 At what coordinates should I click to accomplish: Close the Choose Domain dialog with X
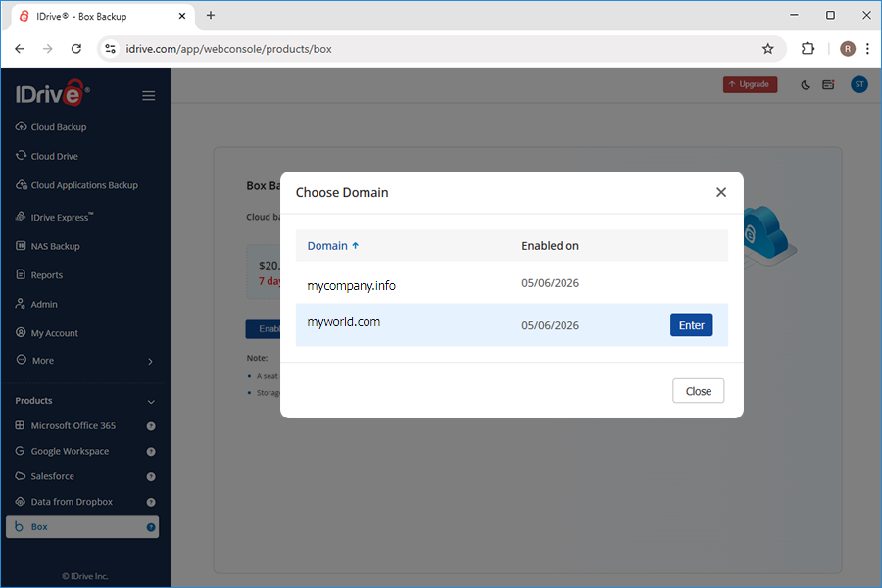(x=721, y=192)
